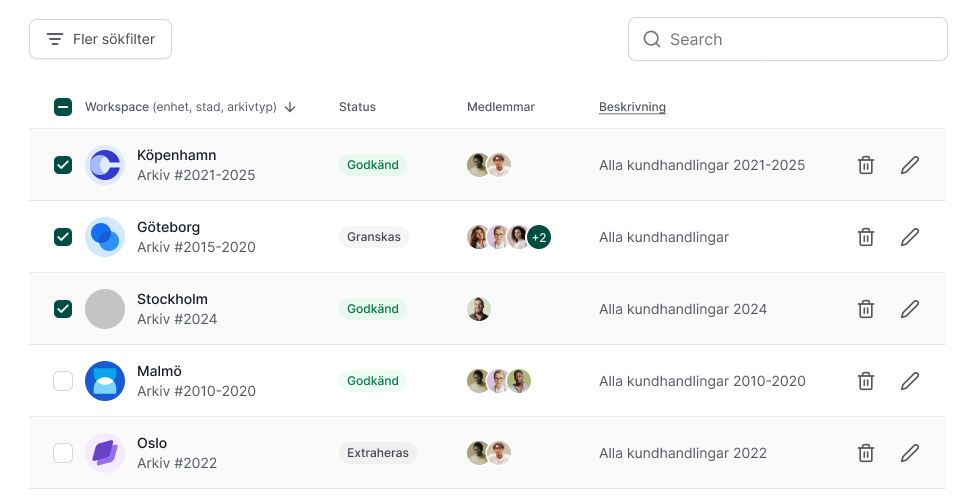Click the Oslo purple workspace icon
Image resolution: width=964 pixels, height=503 pixels.
(x=105, y=453)
